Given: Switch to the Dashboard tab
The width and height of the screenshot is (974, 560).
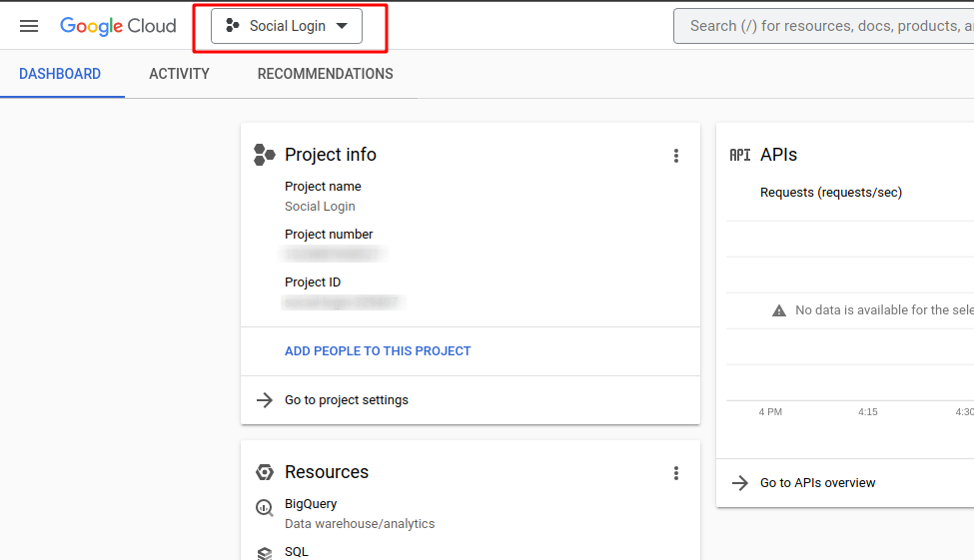Looking at the screenshot, I should tap(60, 74).
